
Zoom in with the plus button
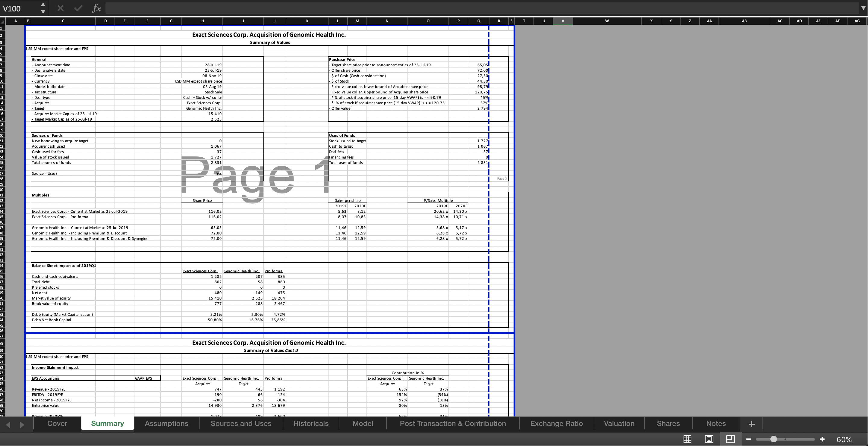coord(822,439)
